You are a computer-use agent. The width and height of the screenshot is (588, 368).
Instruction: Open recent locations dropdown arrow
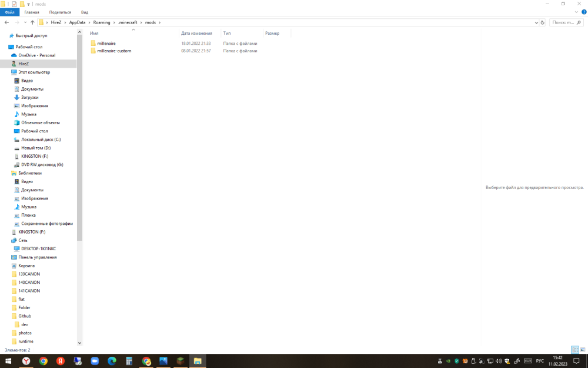point(25,22)
